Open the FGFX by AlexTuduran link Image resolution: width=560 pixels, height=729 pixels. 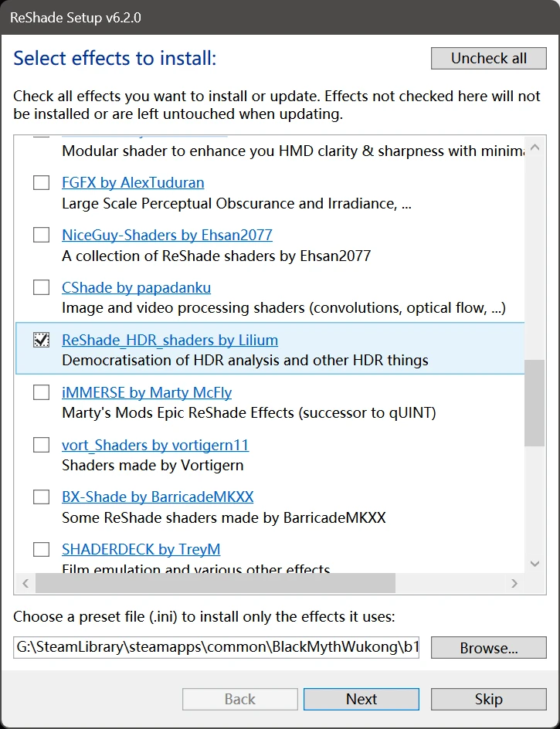pos(133,183)
